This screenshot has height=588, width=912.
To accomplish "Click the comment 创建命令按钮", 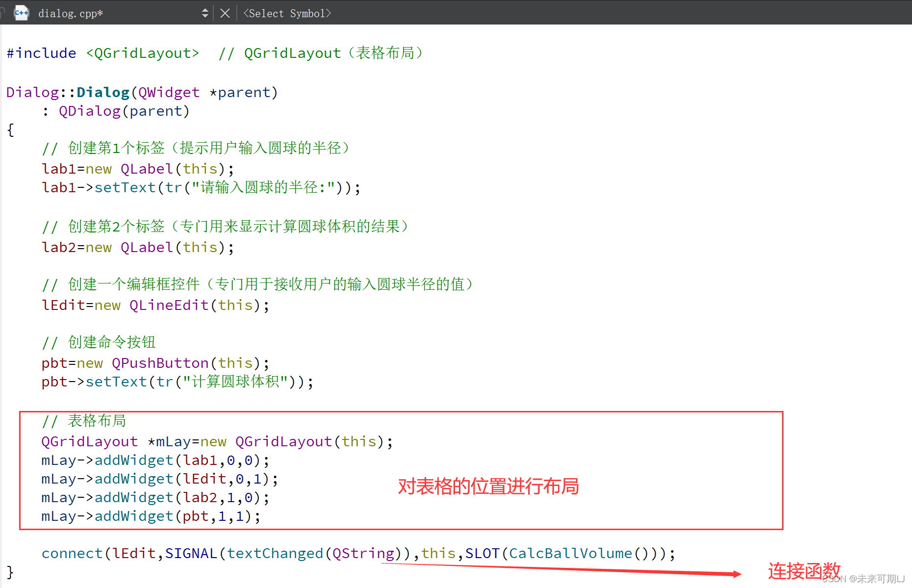I will coord(99,342).
